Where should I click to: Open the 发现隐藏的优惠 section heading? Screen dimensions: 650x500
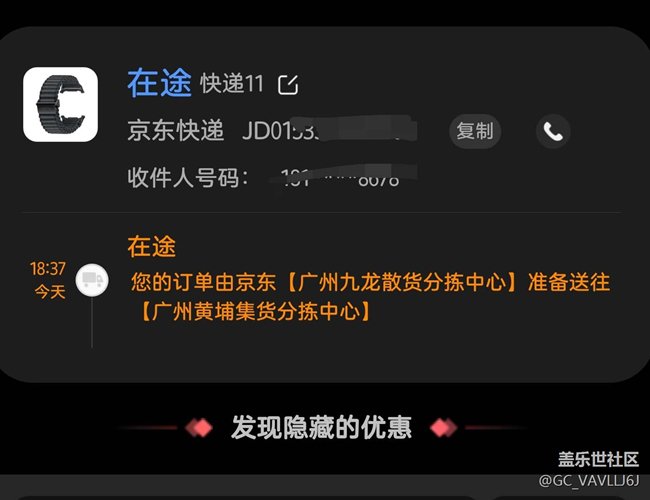321,427
